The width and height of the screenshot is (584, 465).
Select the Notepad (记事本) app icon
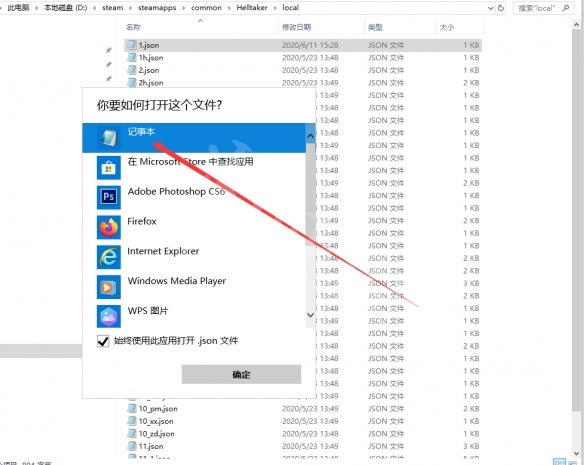coord(109,137)
